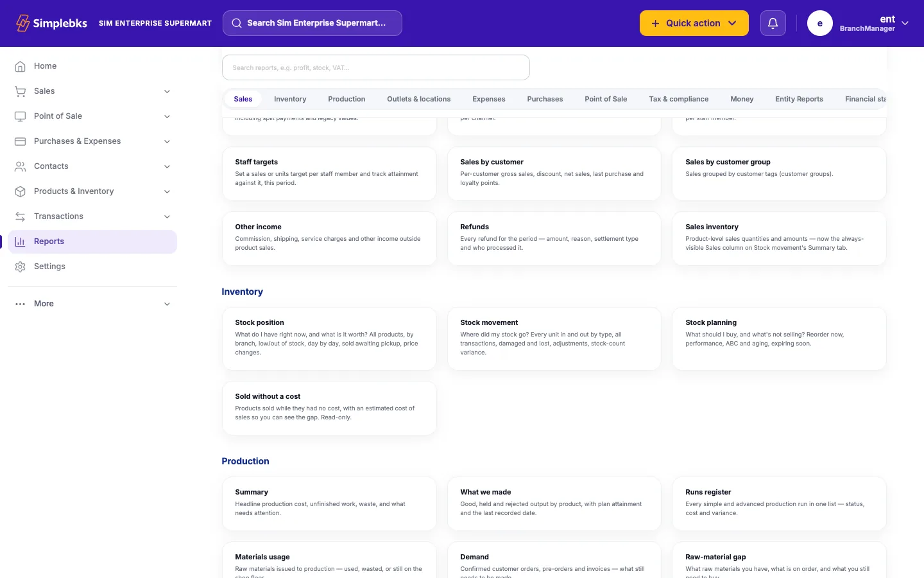Open the Stock position report

coord(329,338)
